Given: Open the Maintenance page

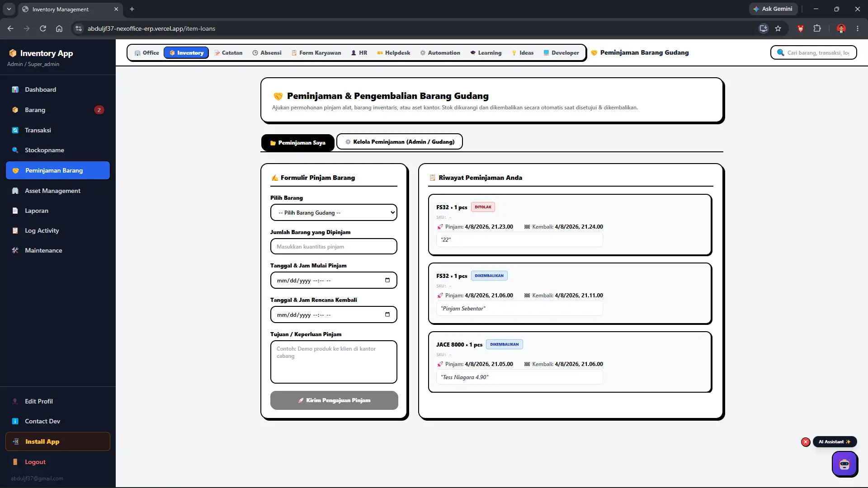Looking at the screenshot, I should click(x=58, y=250).
